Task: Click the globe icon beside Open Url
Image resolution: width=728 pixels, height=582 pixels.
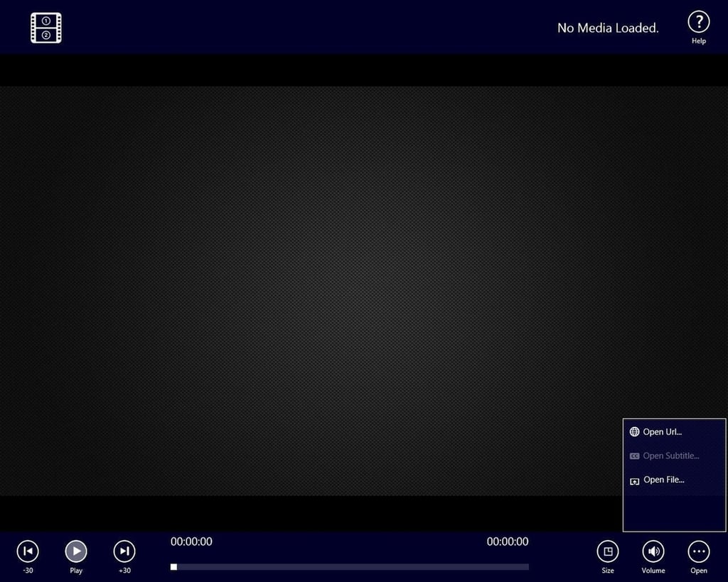Action: click(634, 431)
